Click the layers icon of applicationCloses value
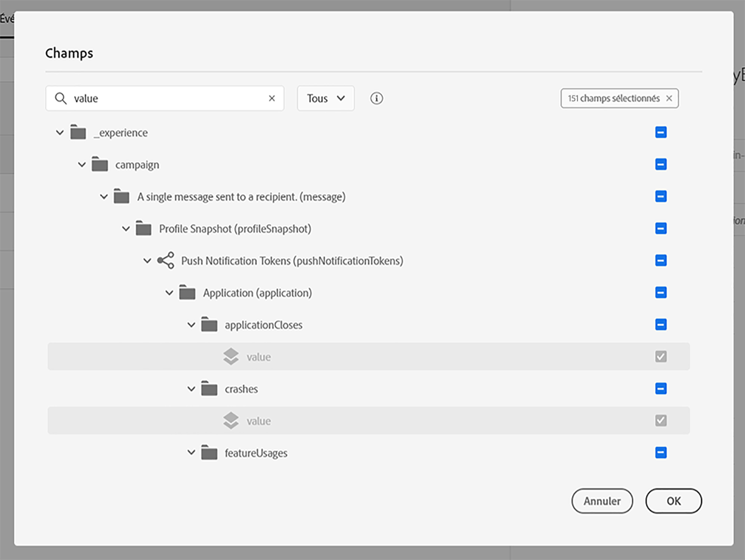This screenshot has height=560, width=745. [231, 356]
